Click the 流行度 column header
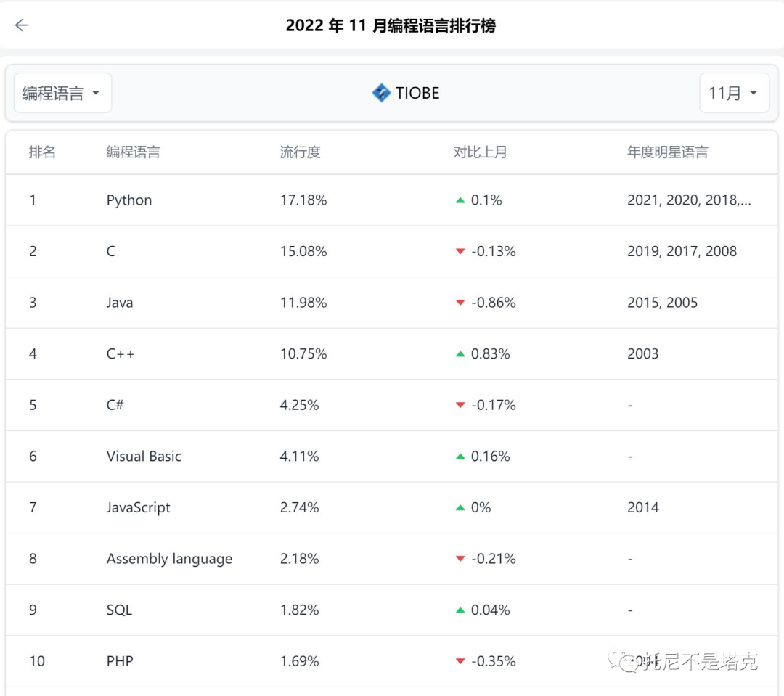 pos(300,152)
